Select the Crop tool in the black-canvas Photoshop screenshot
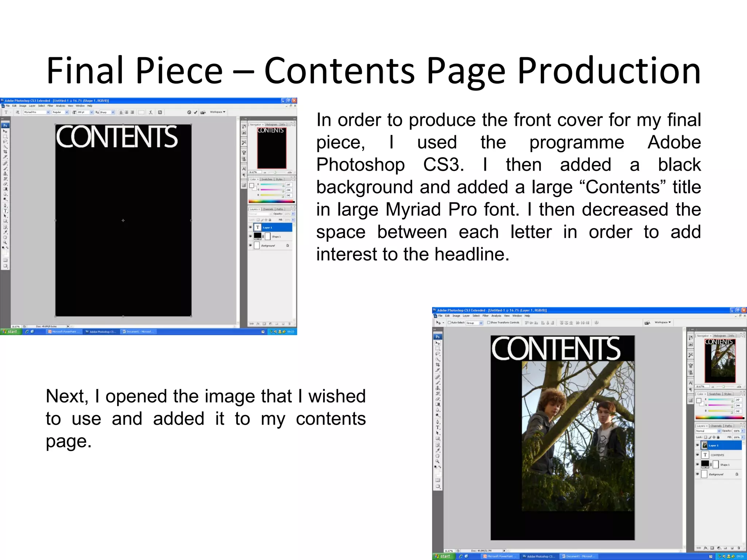This screenshot has width=747, height=560. (5, 152)
